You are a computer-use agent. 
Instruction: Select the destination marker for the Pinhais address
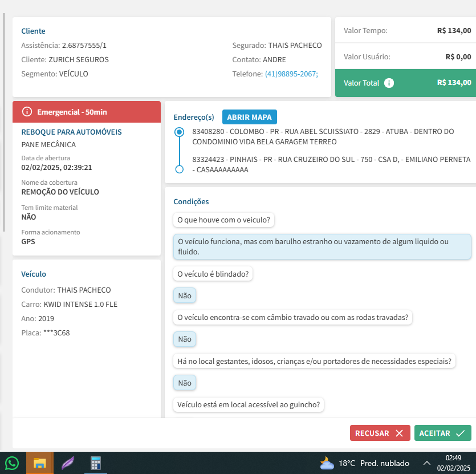(x=180, y=169)
